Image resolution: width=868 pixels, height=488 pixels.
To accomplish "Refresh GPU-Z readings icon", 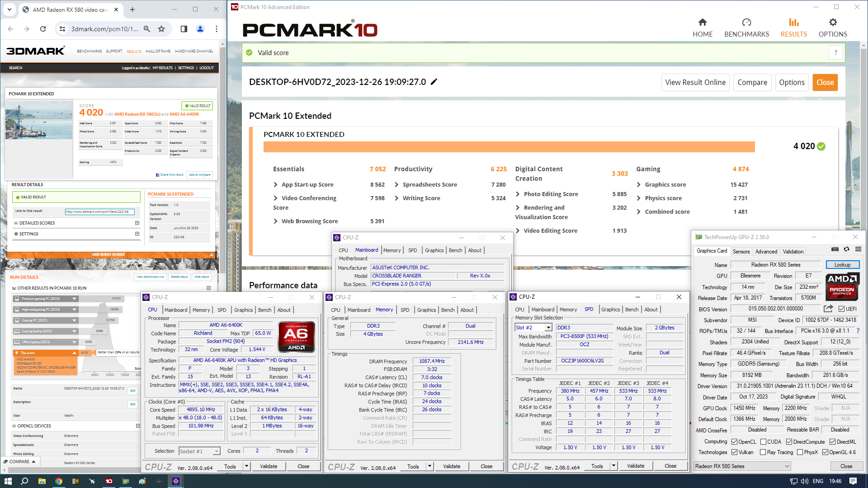I will tap(847, 249).
